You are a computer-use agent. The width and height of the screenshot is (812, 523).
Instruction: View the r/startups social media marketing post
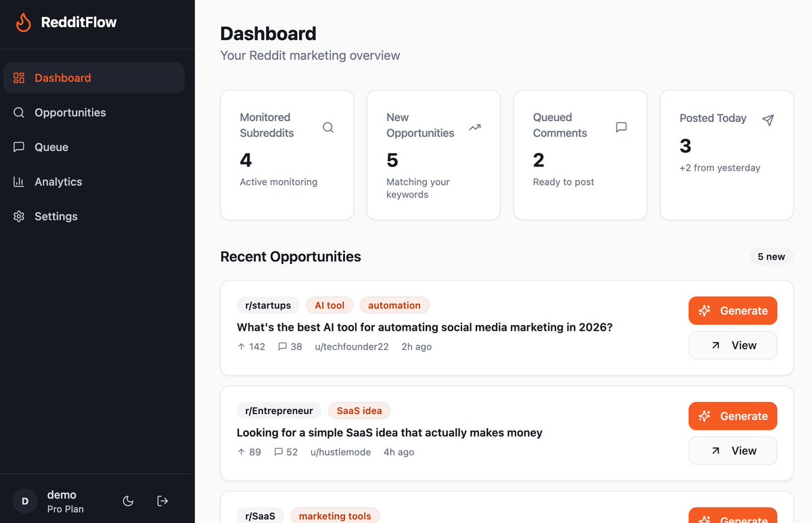[x=733, y=345]
